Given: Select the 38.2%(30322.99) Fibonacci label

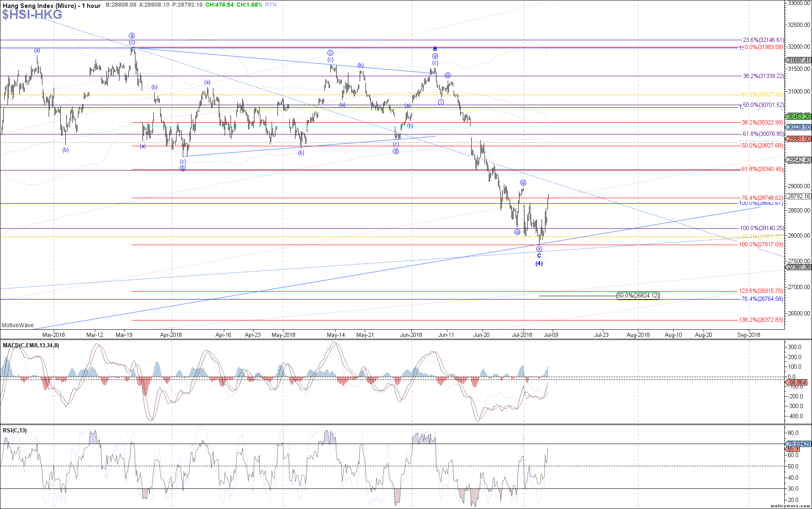Looking at the screenshot, I should (x=762, y=123).
